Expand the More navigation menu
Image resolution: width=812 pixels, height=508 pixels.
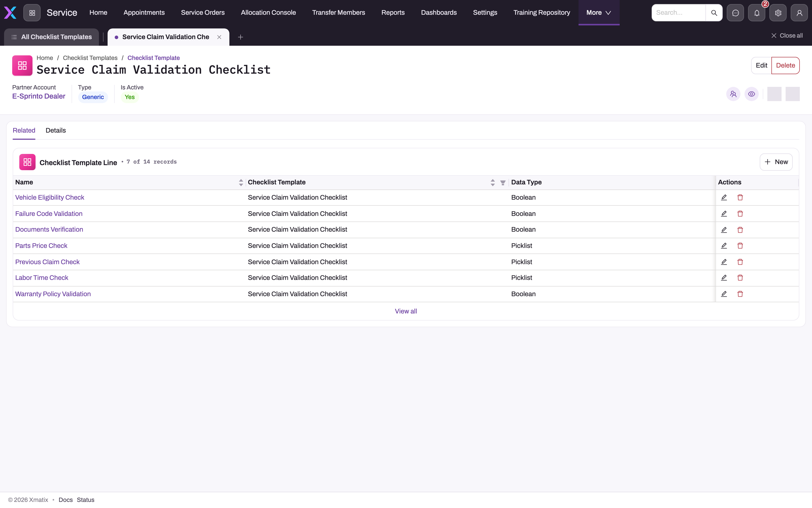point(599,13)
